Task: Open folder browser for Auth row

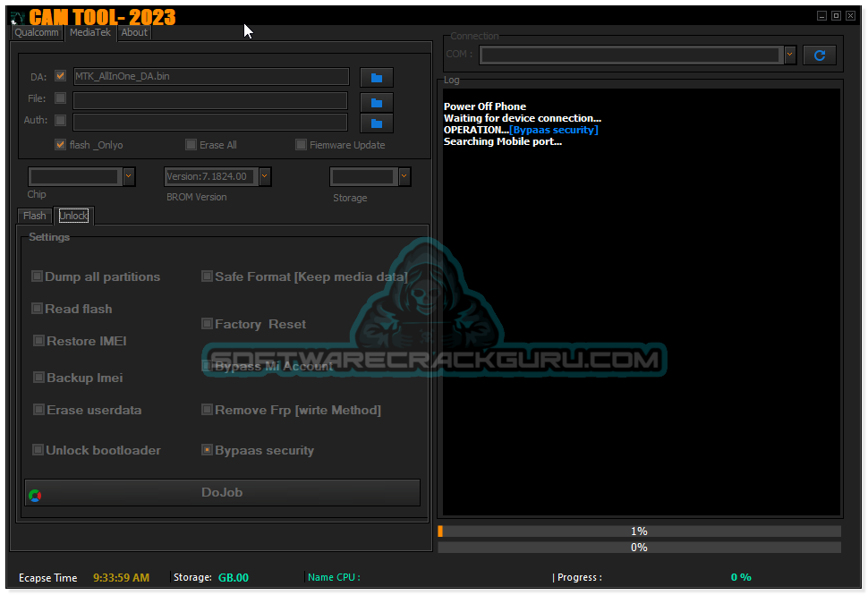Action: coord(377,123)
